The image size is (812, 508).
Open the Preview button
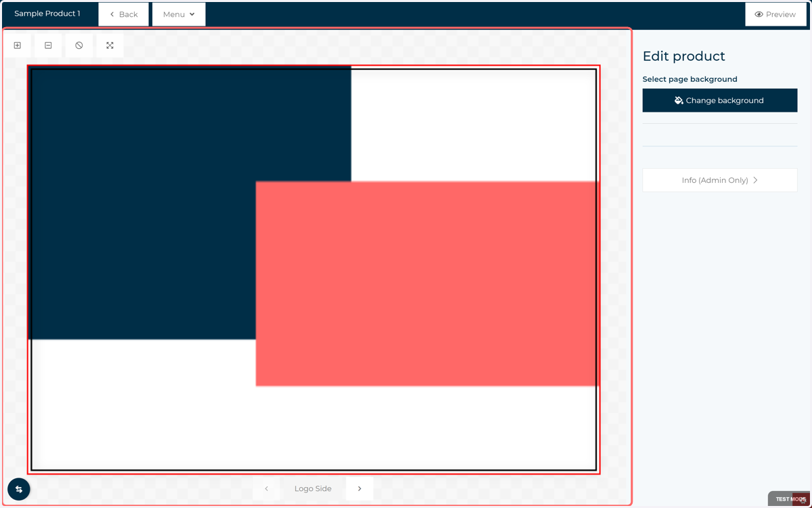click(775, 14)
